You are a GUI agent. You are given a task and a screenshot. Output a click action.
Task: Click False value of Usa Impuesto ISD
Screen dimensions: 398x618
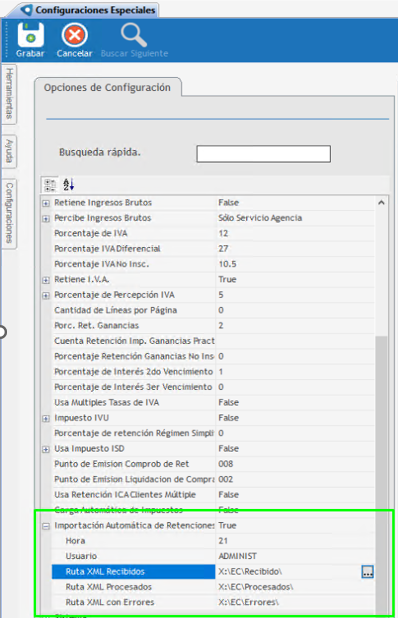click(229, 449)
